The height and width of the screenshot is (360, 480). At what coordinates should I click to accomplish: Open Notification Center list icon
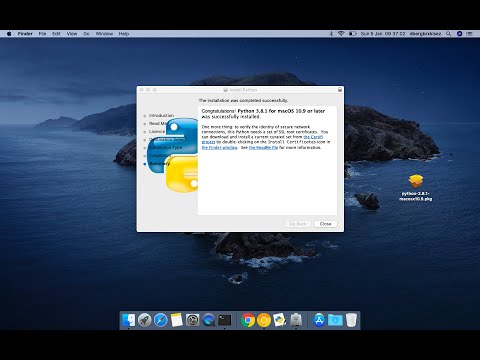coord(470,34)
